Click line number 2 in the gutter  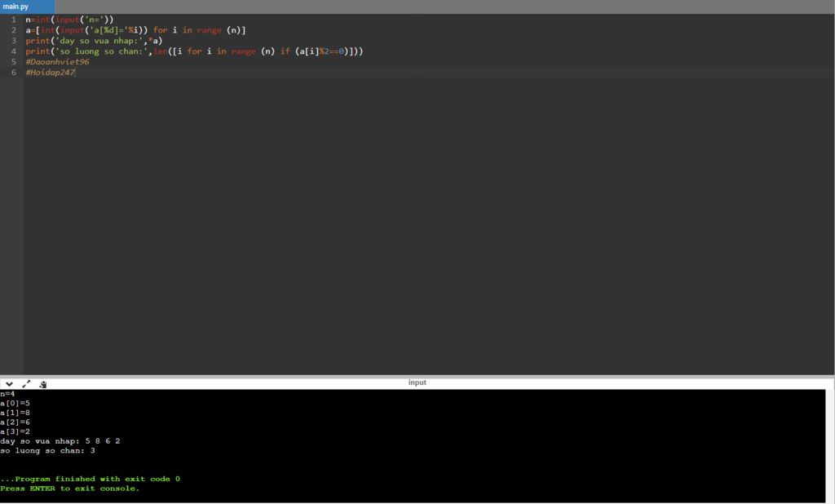pyautogui.click(x=14, y=30)
